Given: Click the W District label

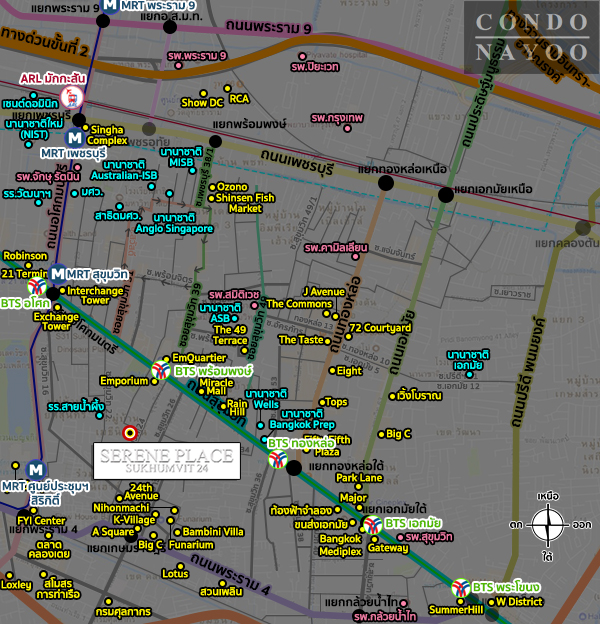Looking at the screenshot, I should (519, 602).
